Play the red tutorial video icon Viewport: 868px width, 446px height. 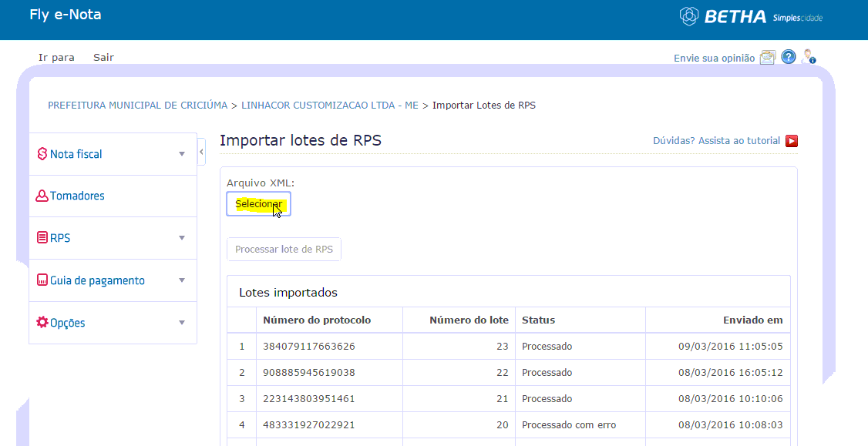click(x=792, y=141)
